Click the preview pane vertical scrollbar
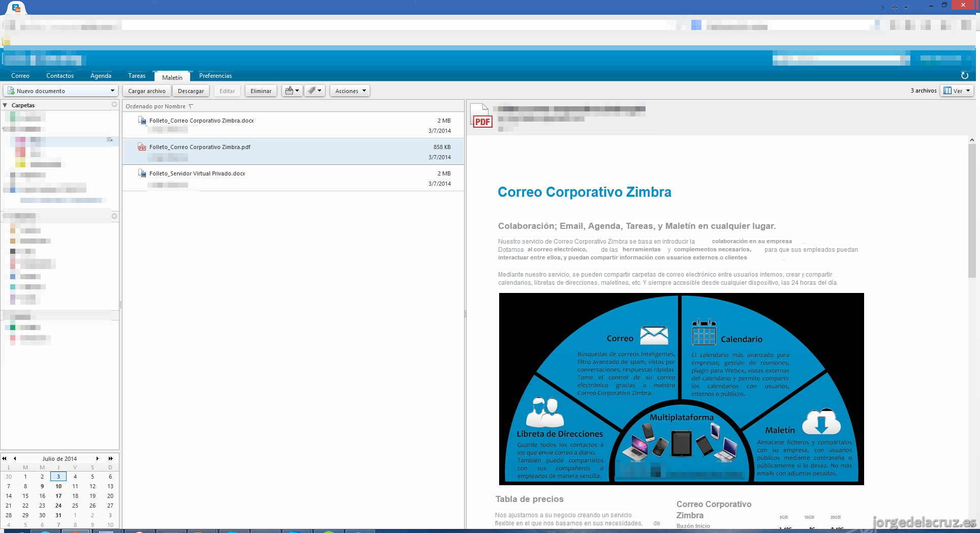 pyautogui.click(x=972, y=211)
